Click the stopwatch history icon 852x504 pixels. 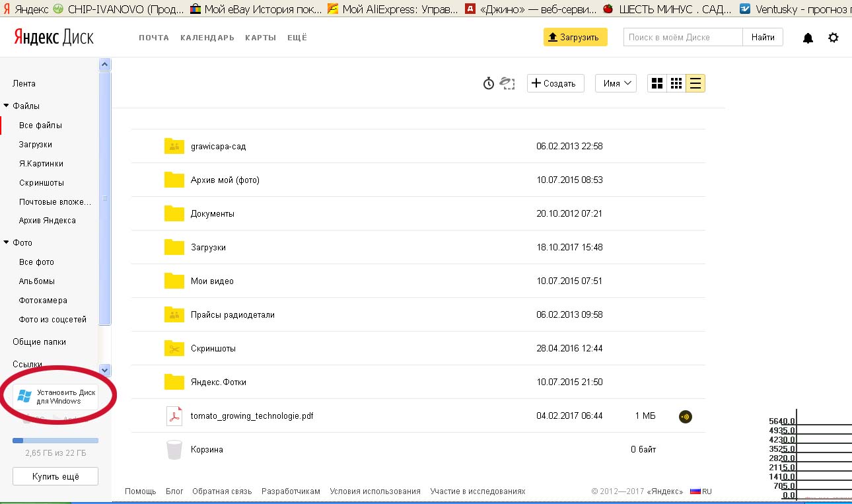click(489, 83)
